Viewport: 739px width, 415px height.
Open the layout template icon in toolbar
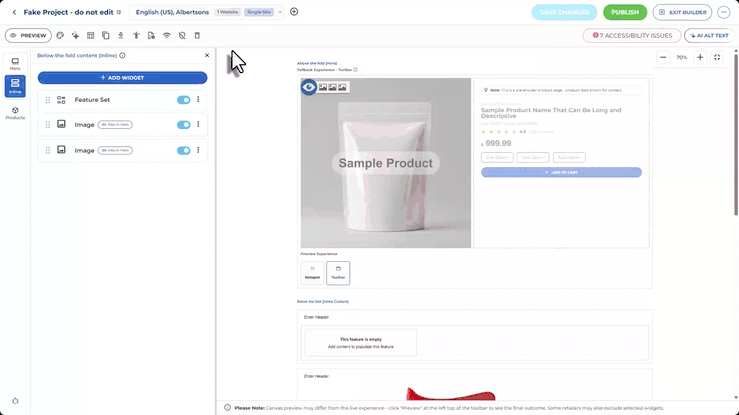[x=90, y=35]
